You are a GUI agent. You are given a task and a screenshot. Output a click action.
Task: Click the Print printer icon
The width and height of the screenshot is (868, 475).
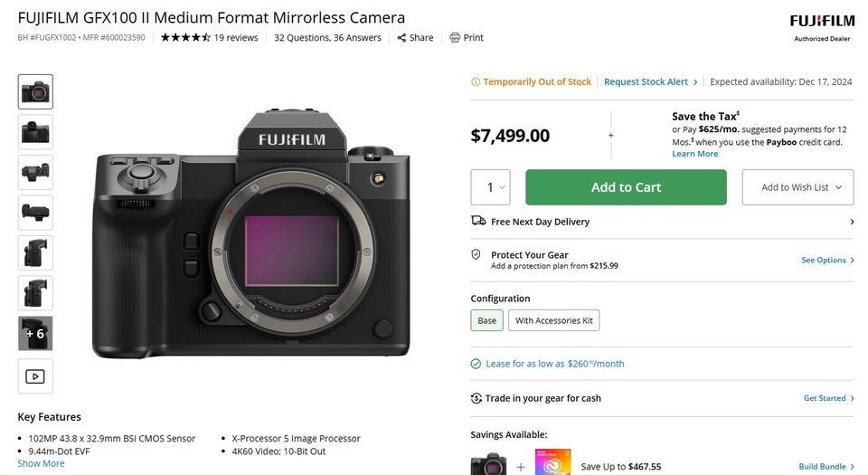click(x=455, y=38)
